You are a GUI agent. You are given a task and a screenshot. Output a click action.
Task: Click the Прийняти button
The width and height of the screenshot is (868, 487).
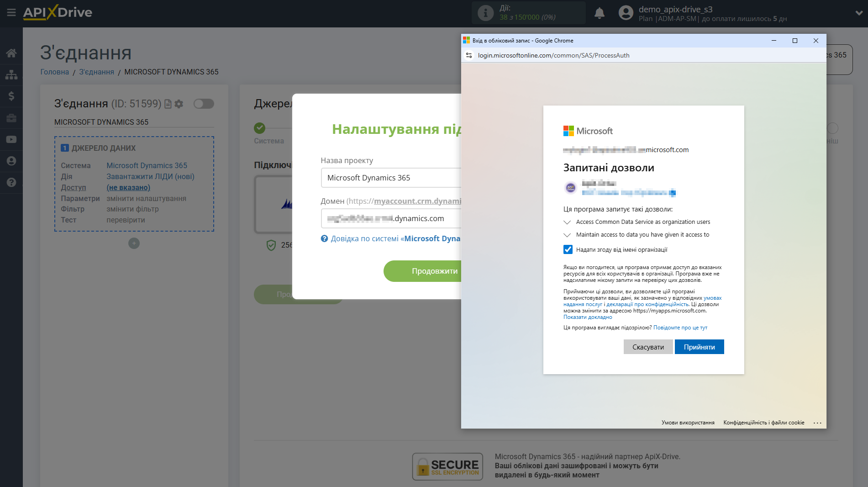pos(699,347)
